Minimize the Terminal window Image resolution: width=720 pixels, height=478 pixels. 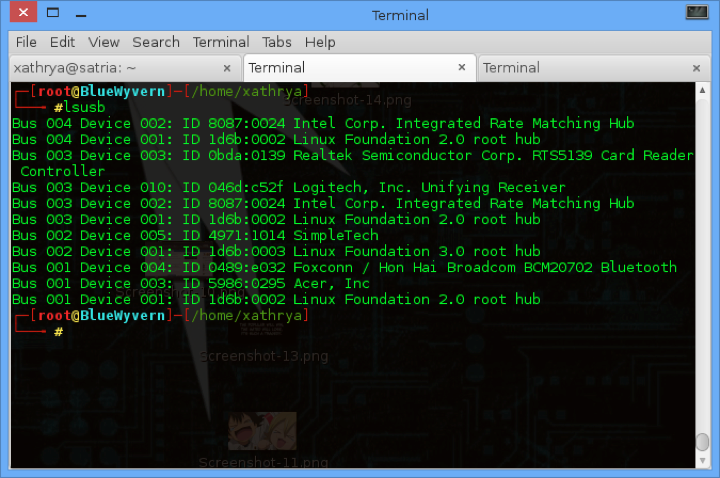tap(82, 14)
